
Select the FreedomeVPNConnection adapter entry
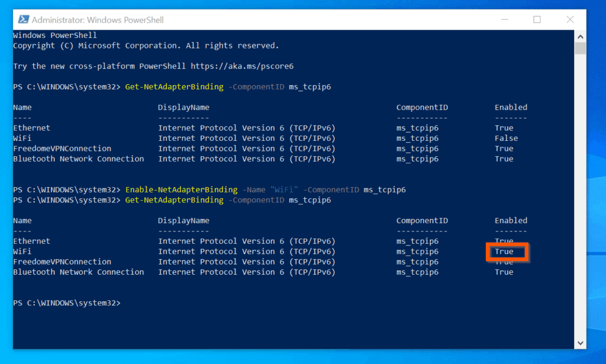[x=62, y=148]
